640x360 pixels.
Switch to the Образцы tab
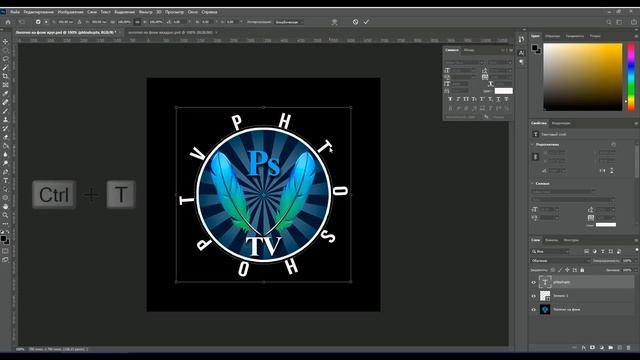click(553, 36)
